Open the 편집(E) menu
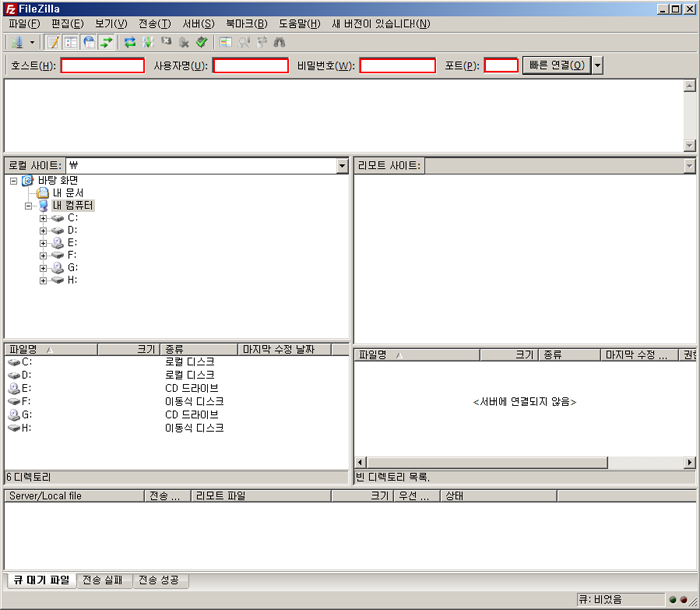 67,24
